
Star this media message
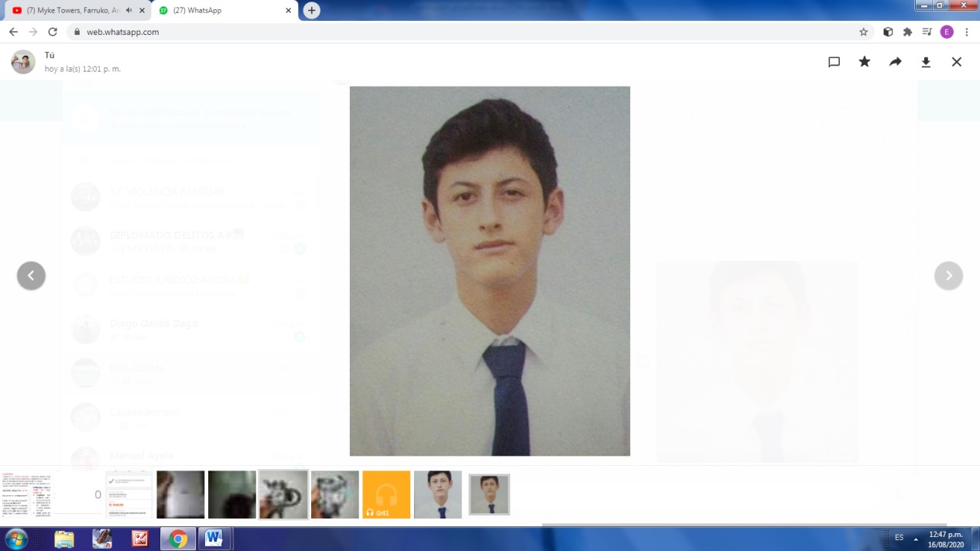click(x=865, y=62)
